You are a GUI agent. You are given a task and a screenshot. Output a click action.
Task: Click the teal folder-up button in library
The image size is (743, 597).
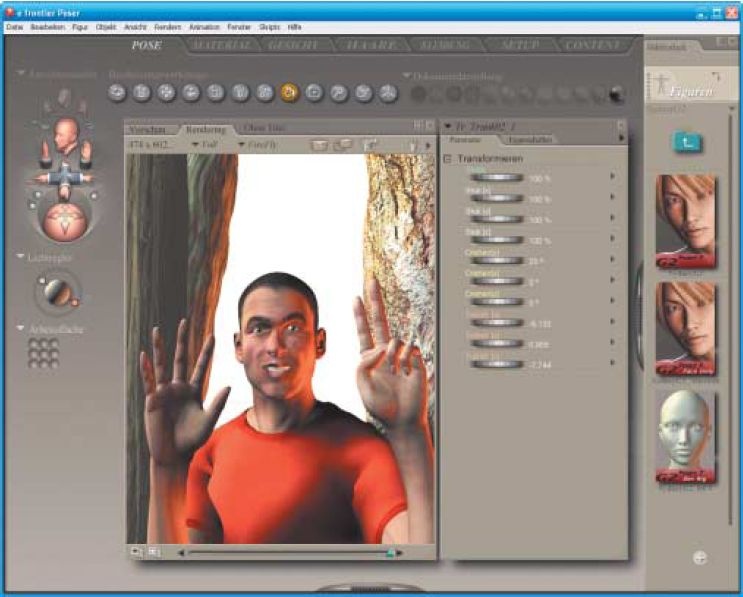(687, 142)
